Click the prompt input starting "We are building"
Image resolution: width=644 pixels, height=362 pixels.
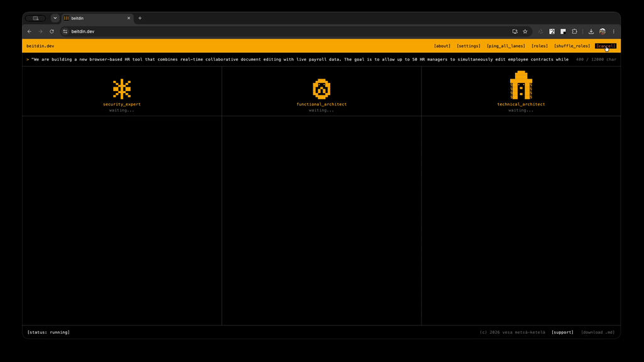tap(300, 60)
